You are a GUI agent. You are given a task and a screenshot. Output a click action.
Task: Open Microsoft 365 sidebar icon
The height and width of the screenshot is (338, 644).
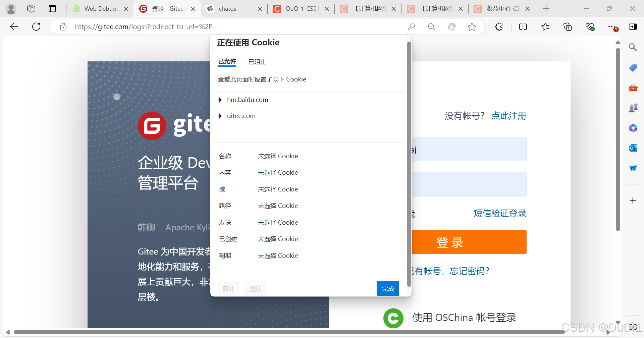point(633,128)
